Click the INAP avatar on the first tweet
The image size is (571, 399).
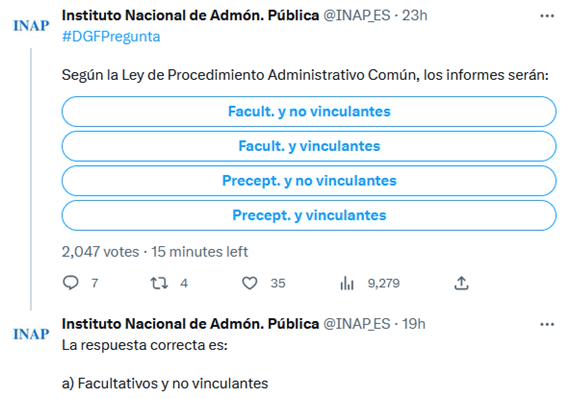point(31,25)
